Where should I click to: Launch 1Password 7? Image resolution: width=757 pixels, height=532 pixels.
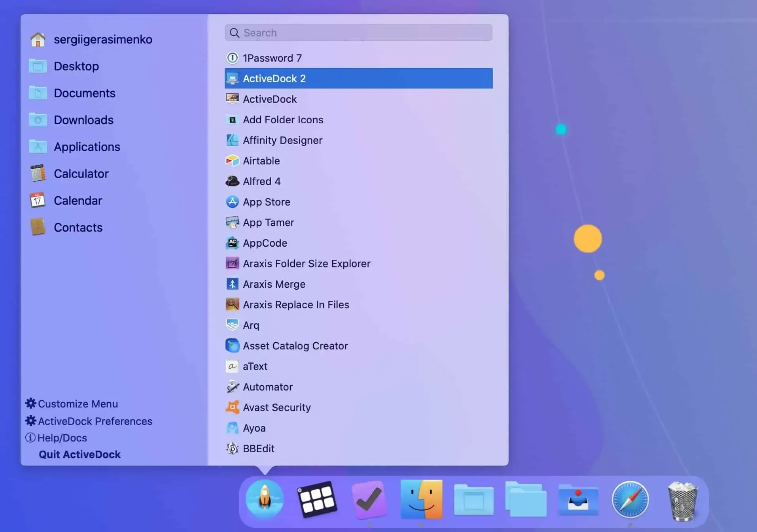[x=273, y=58]
